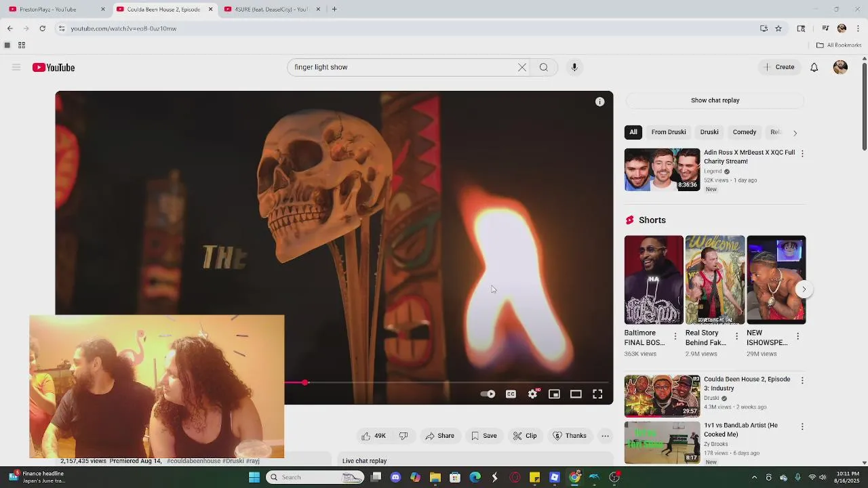Open options for Real Story Behind short

coord(736,336)
